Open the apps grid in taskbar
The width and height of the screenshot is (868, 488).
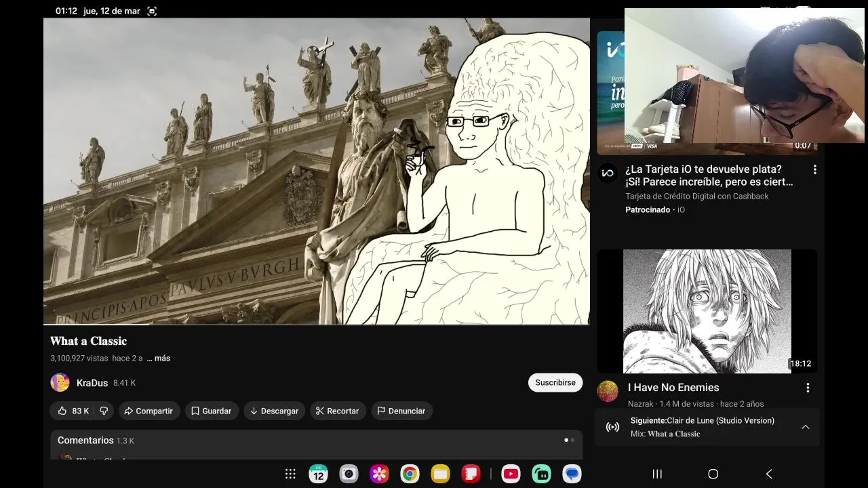290,474
